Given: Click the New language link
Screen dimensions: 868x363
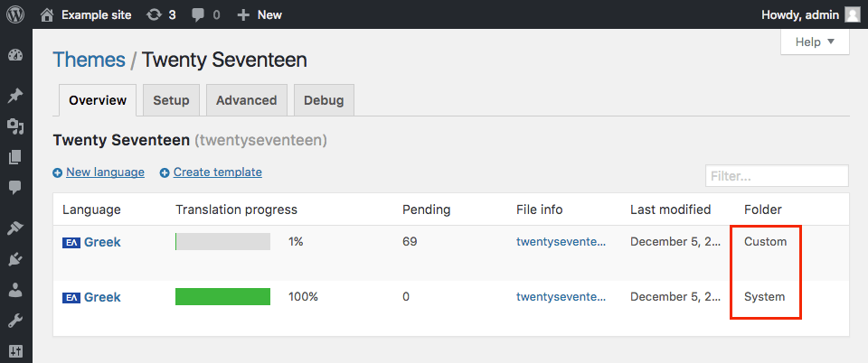Looking at the screenshot, I should tap(105, 172).
